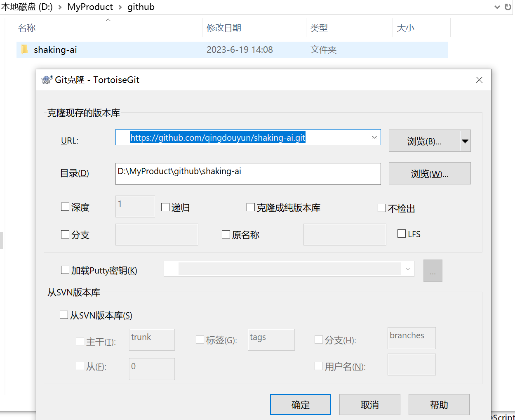Viewport: 515px width, 420px height.
Task: Sort files by 类型 column header
Action: tap(319, 28)
